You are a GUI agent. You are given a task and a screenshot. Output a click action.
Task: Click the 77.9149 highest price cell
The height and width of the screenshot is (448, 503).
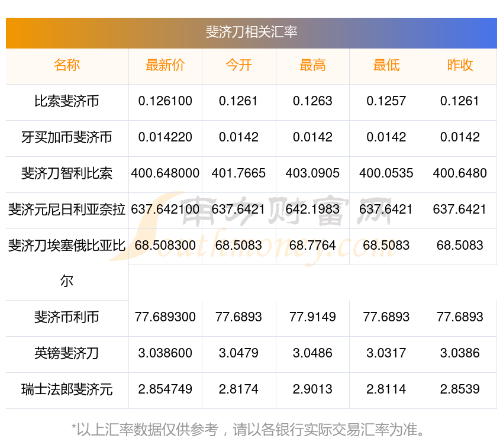pos(312,317)
